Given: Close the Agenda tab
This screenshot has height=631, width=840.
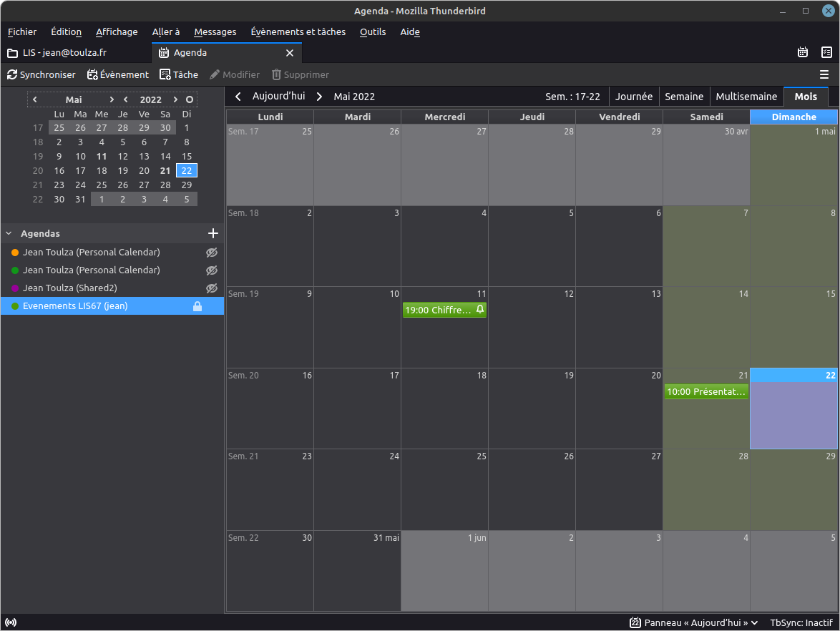Looking at the screenshot, I should tap(289, 52).
